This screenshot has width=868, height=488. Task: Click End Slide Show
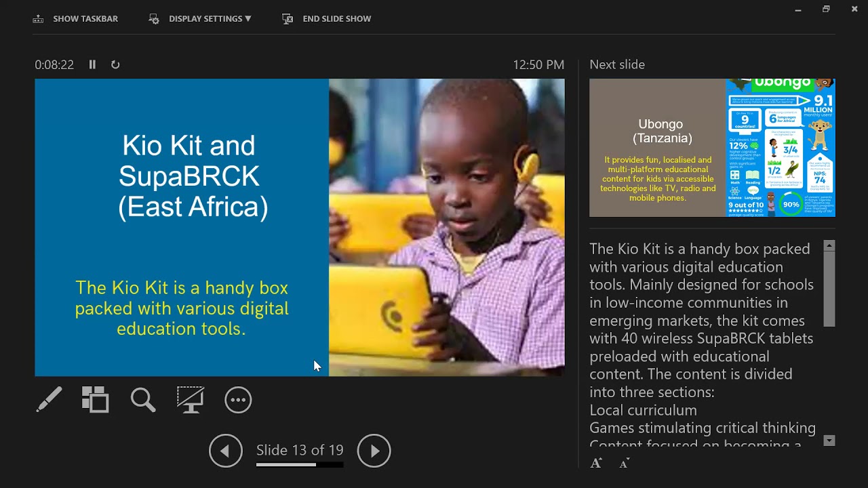(x=337, y=19)
